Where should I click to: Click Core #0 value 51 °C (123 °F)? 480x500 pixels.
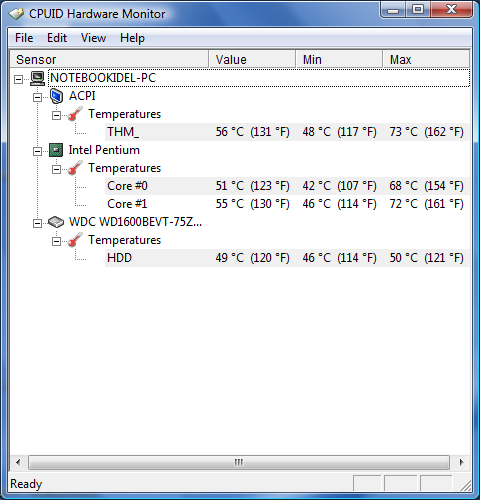click(252, 186)
